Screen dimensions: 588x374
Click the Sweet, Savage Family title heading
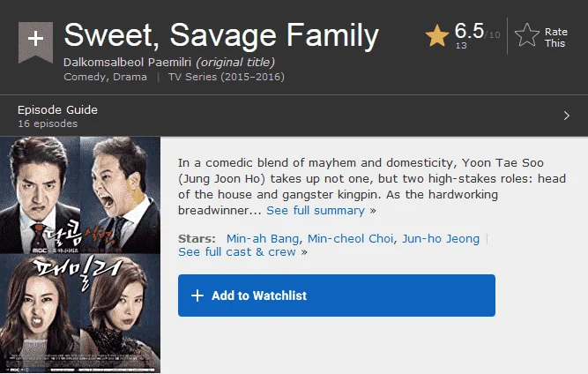tap(221, 35)
